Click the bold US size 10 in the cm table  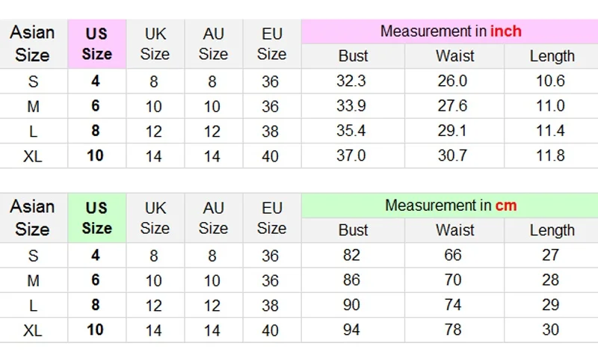95,330
